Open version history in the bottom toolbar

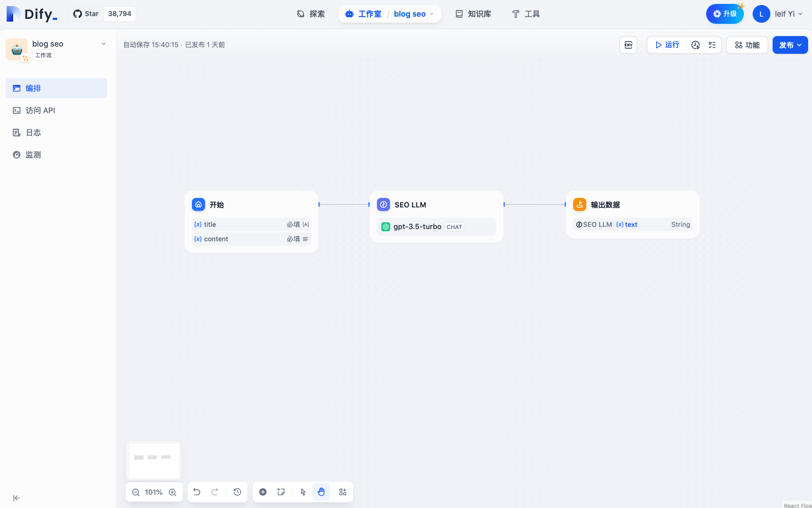tap(237, 492)
